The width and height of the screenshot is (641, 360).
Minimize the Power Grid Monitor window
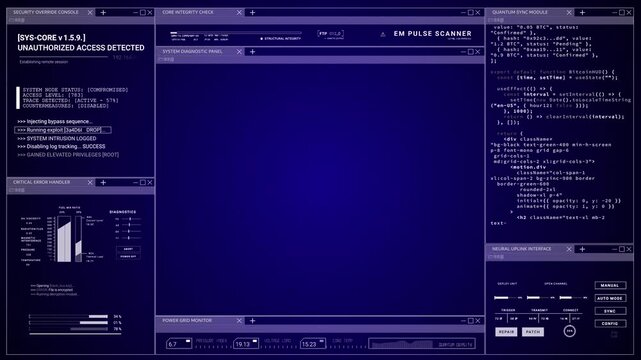pos(463,321)
